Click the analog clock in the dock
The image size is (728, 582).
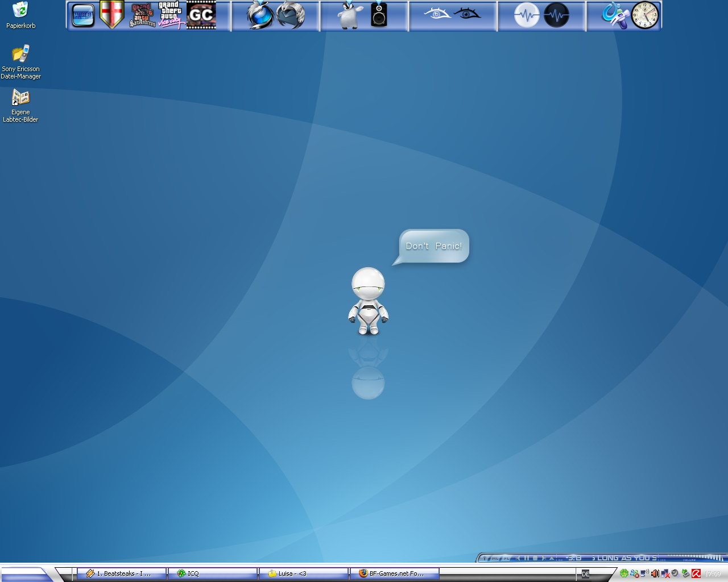[645, 15]
